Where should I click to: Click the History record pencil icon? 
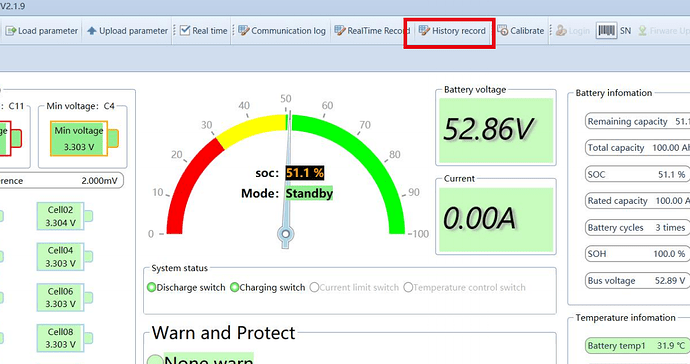(424, 30)
